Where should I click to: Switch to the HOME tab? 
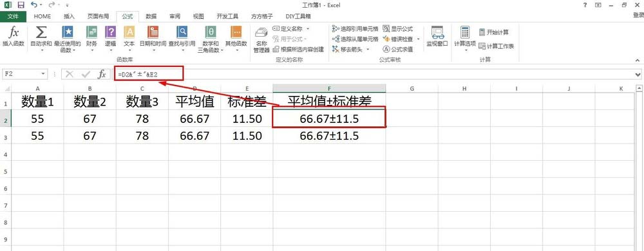(43, 16)
